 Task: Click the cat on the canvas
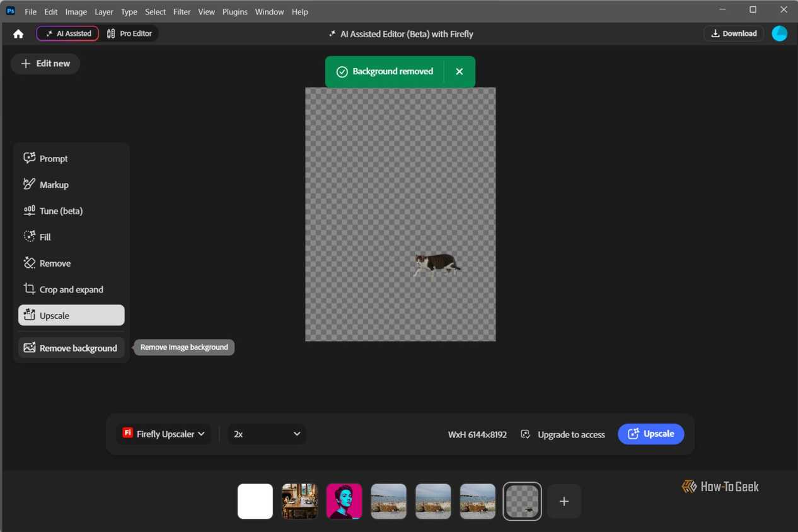(x=436, y=264)
